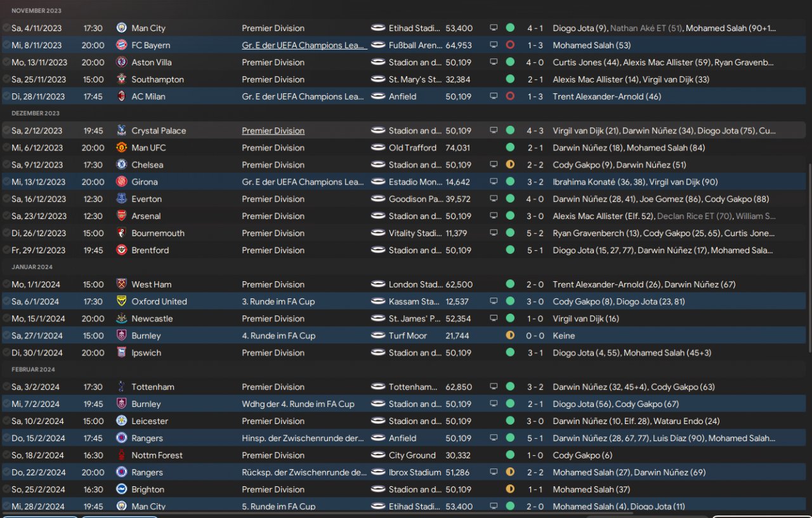Open the 3. Runde im FA Cup competition
This screenshot has width=812, height=518.
[278, 302]
